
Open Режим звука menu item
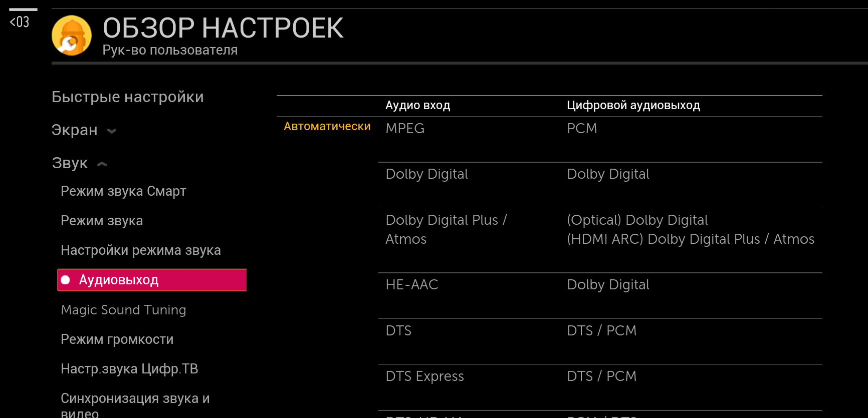point(102,221)
